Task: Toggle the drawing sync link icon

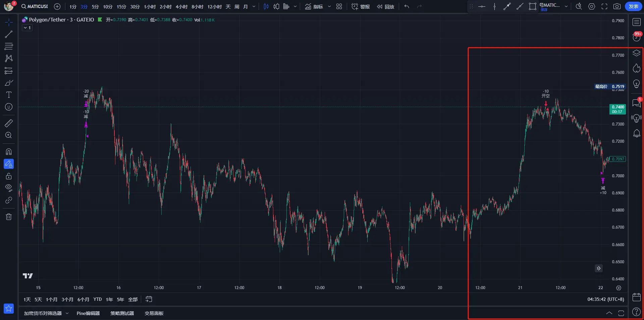Action: (9, 200)
